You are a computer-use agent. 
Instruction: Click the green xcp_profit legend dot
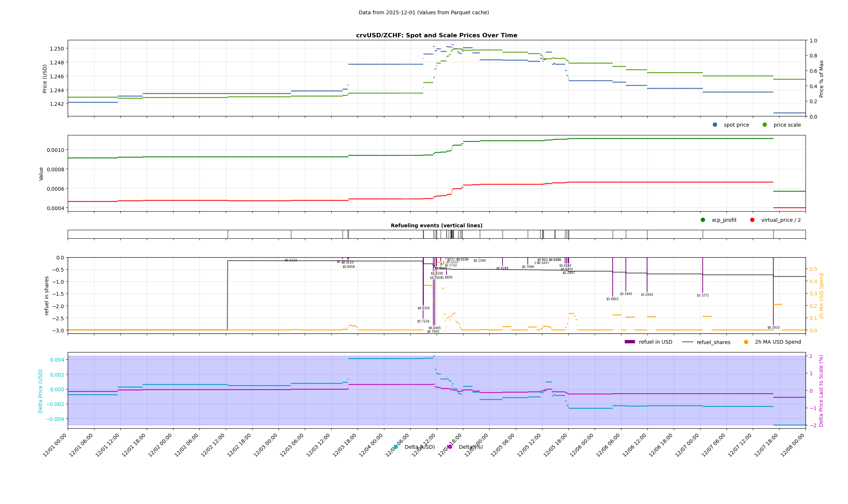click(x=703, y=220)
